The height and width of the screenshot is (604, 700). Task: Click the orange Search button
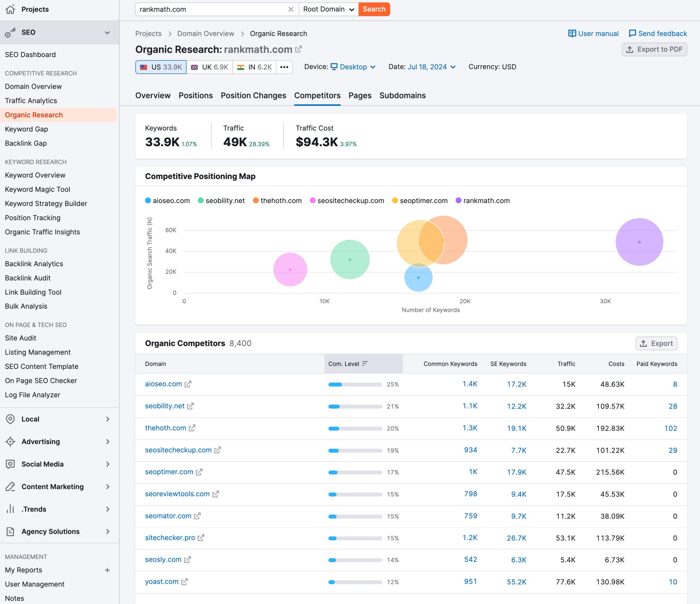[374, 9]
